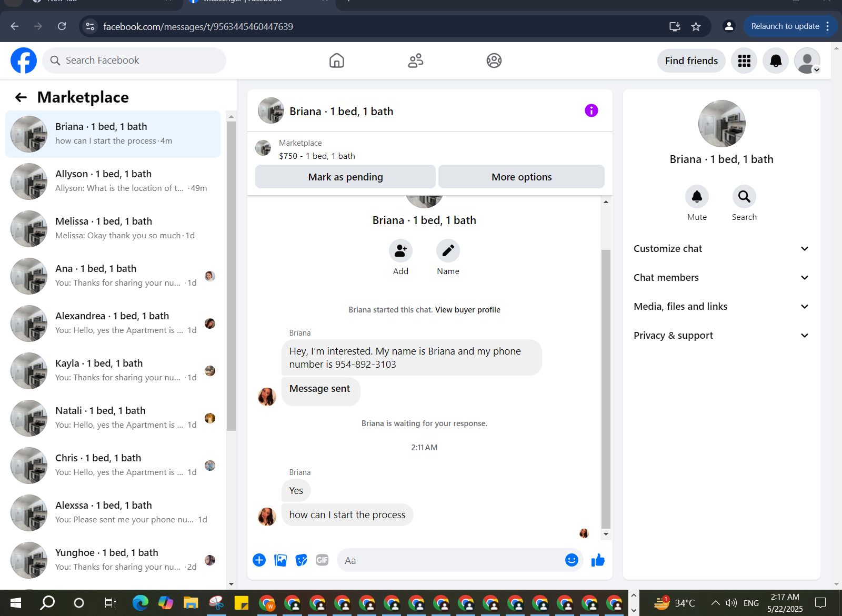Click Briana's large profile picture in right panel
This screenshot has width=842, height=616.
(721, 124)
